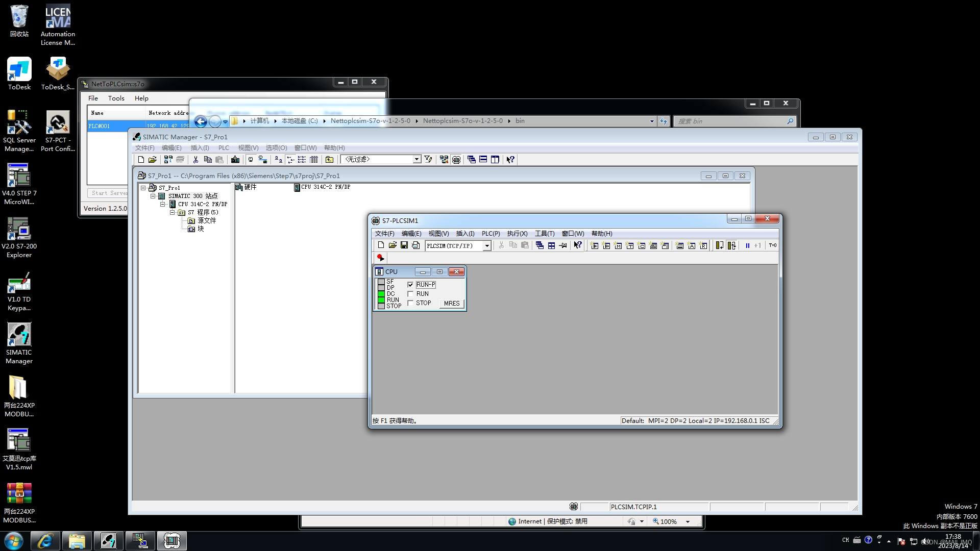Image resolution: width=980 pixels, height=551 pixels.
Task: Click Simulation on/off icon in SIMATIC Manager
Action: [x=456, y=160]
